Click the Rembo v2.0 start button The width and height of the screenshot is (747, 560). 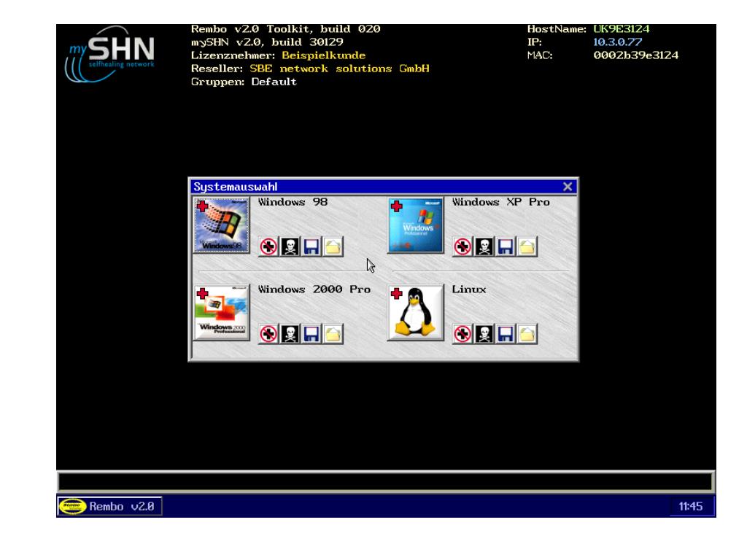coord(109,506)
